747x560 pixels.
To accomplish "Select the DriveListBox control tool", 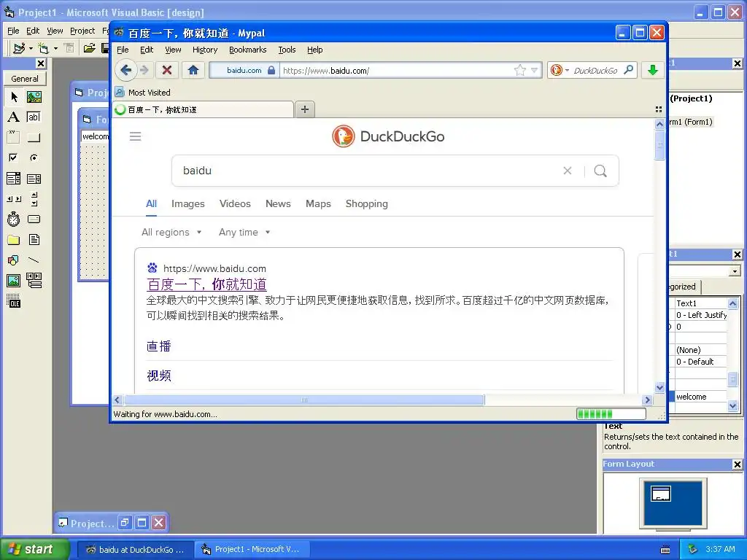I will (x=34, y=219).
